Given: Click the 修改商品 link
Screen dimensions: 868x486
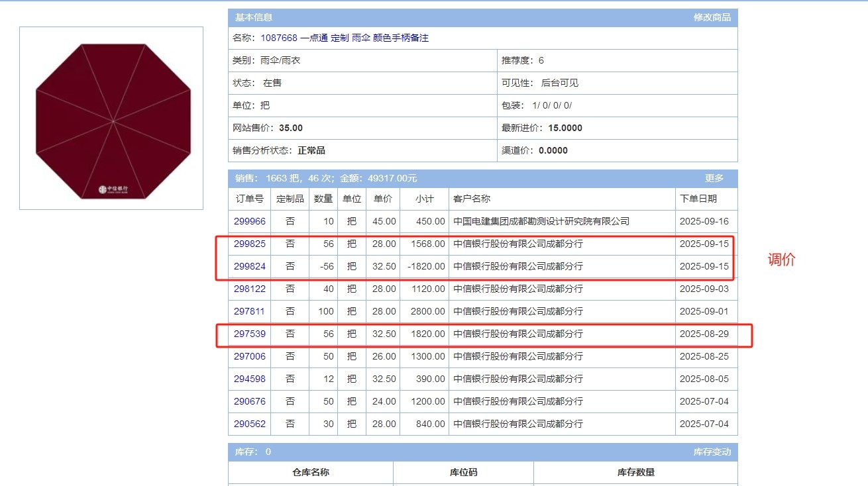Looking at the screenshot, I should tap(712, 17).
